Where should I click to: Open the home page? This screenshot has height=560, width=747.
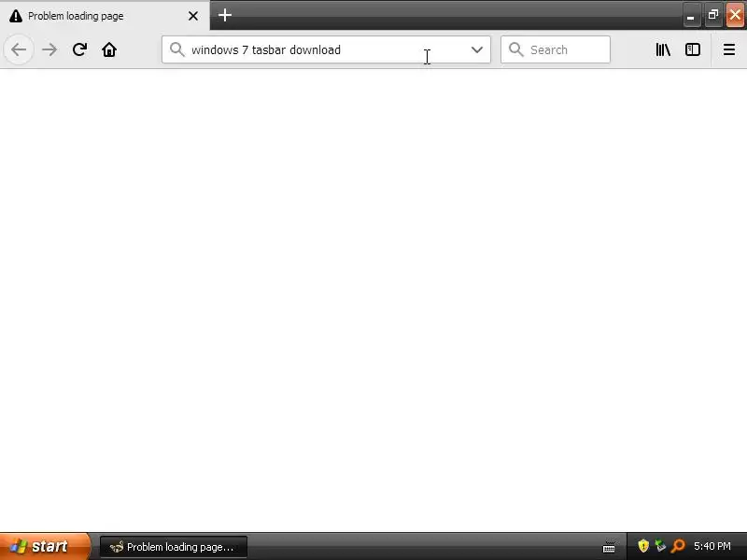click(x=109, y=49)
